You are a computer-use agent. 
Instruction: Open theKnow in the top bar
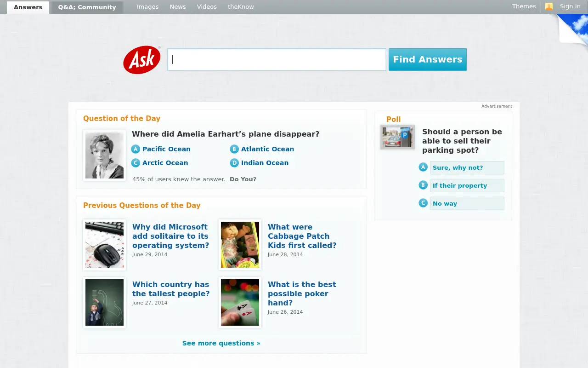241,7
